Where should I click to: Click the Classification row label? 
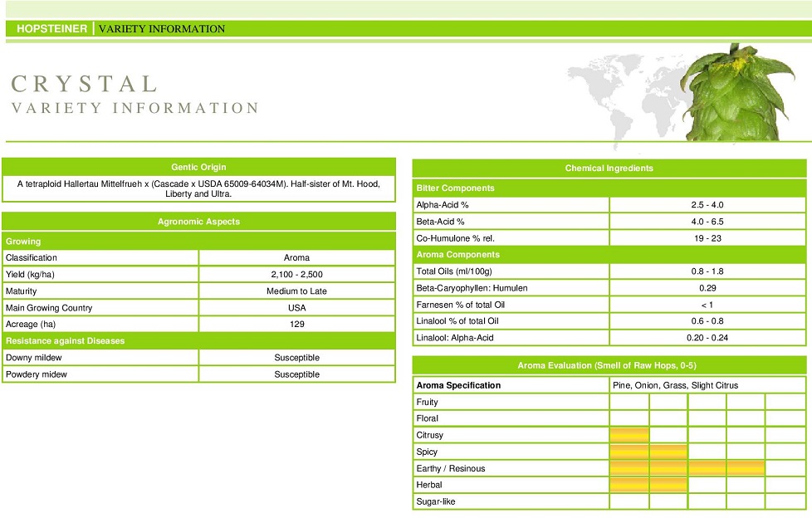(31, 257)
